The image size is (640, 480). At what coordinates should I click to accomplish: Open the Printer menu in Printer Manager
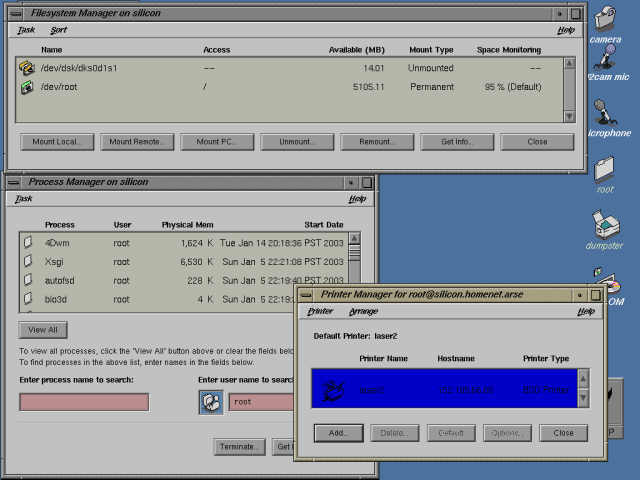click(320, 312)
